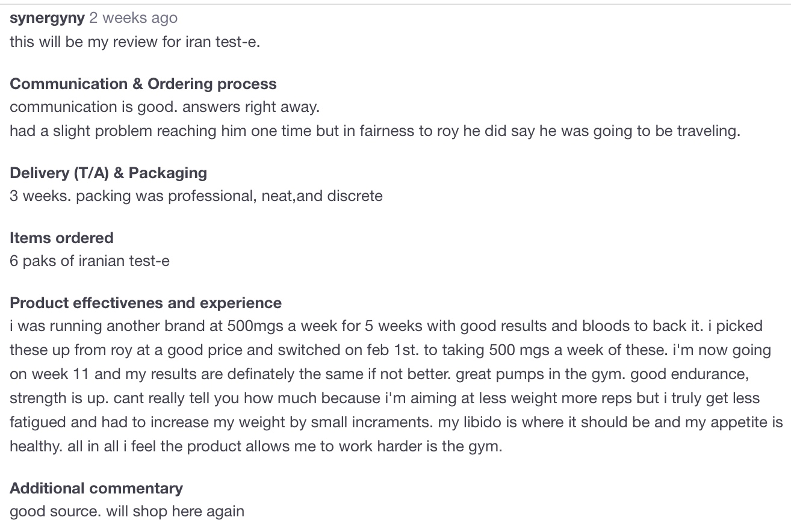Click the "Delivery (T/A) & Packaging" heading
Screen dimensions: 791x532
(x=108, y=173)
